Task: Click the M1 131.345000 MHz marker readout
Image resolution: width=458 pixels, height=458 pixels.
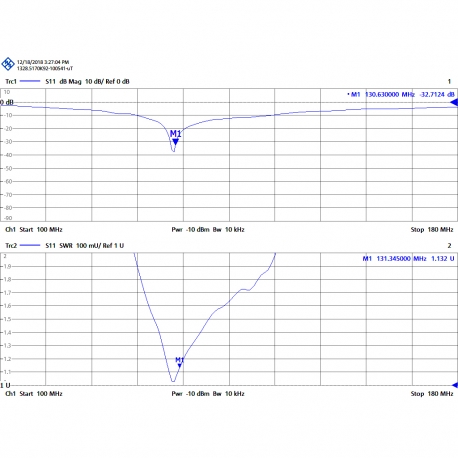Action: click(408, 258)
